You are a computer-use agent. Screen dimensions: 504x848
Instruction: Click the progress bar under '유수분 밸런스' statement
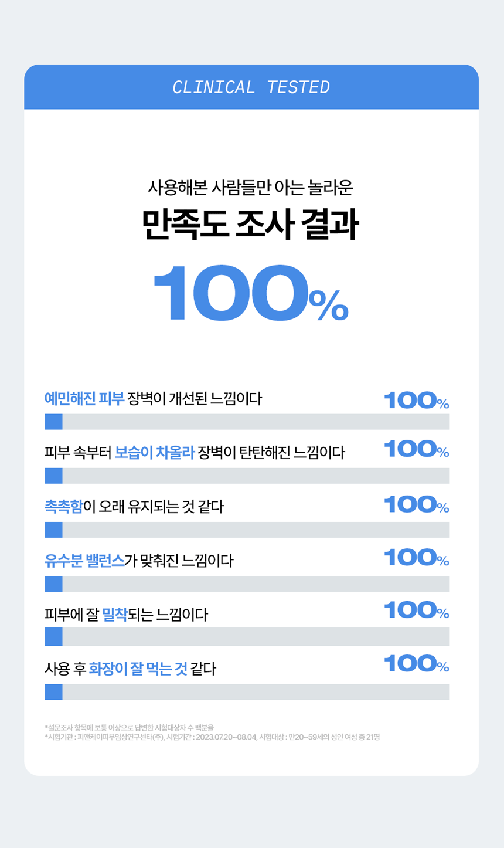click(247, 584)
